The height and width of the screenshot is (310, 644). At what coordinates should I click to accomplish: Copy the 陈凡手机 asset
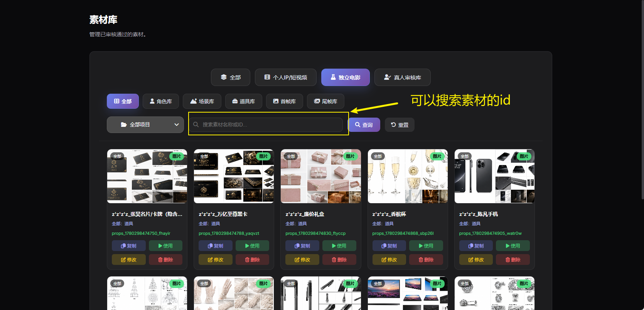coord(476,246)
